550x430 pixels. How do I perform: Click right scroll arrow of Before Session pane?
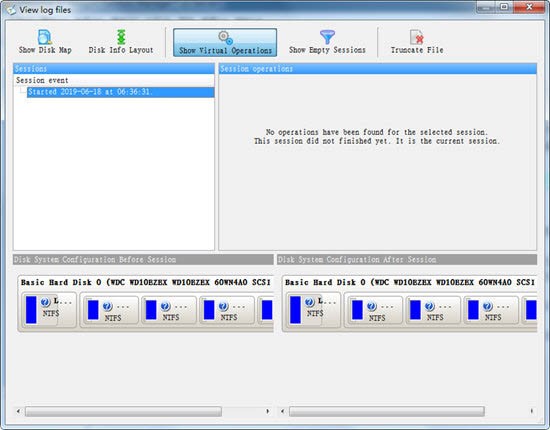coord(268,411)
